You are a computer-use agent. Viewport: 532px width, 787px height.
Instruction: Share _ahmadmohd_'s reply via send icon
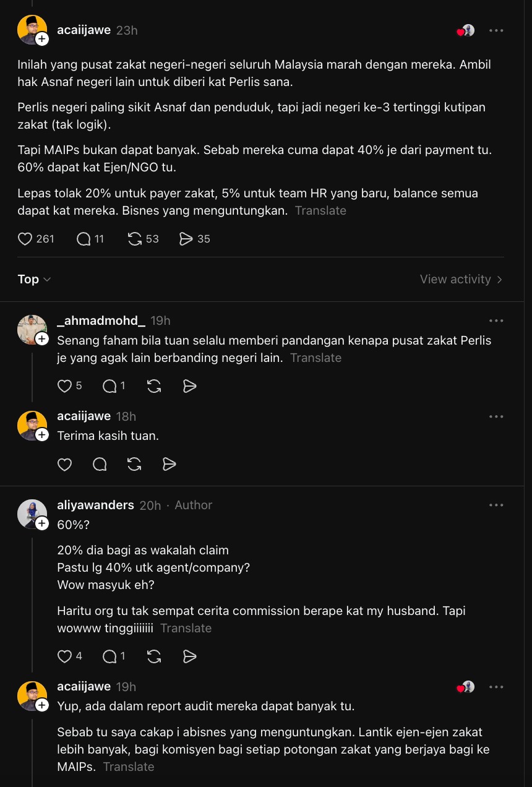tap(189, 385)
